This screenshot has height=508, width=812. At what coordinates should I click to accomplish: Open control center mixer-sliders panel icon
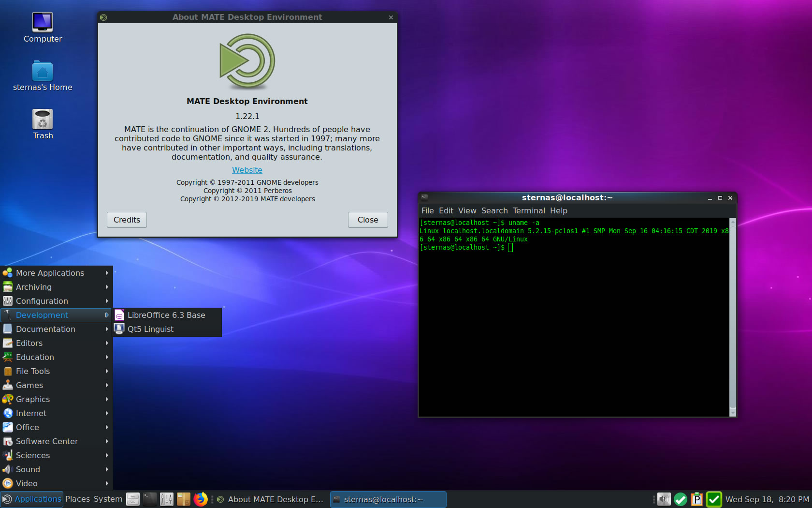pos(167,499)
